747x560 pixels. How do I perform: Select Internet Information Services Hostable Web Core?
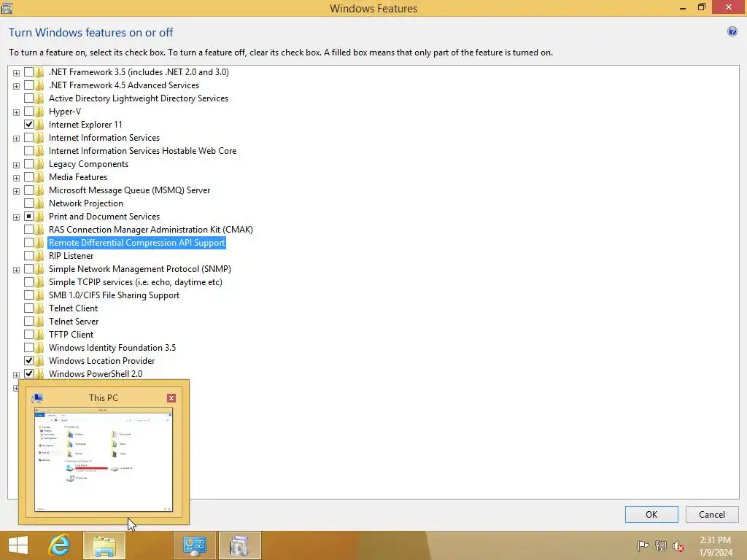click(x=142, y=150)
